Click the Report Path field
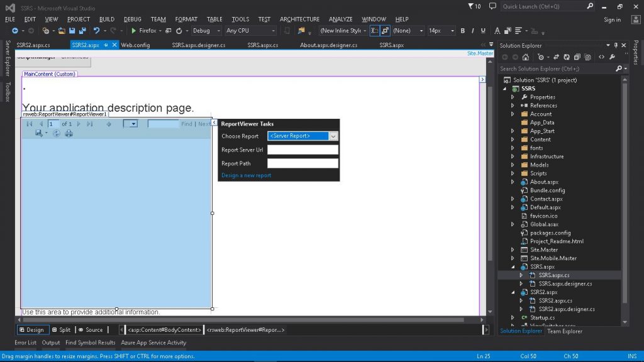Viewport: 644px width, 362px height. tap(303, 163)
